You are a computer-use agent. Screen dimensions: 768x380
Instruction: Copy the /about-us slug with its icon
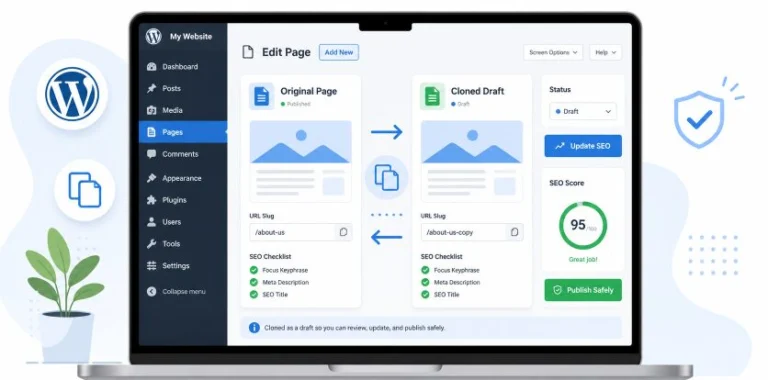(343, 232)
